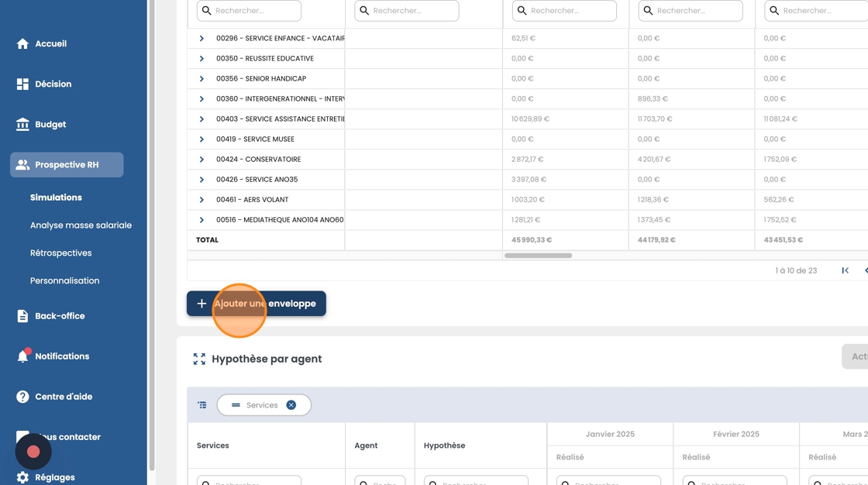
Task: Click the table horizontal scrollbar thumb
Action: tap(538, 256)
